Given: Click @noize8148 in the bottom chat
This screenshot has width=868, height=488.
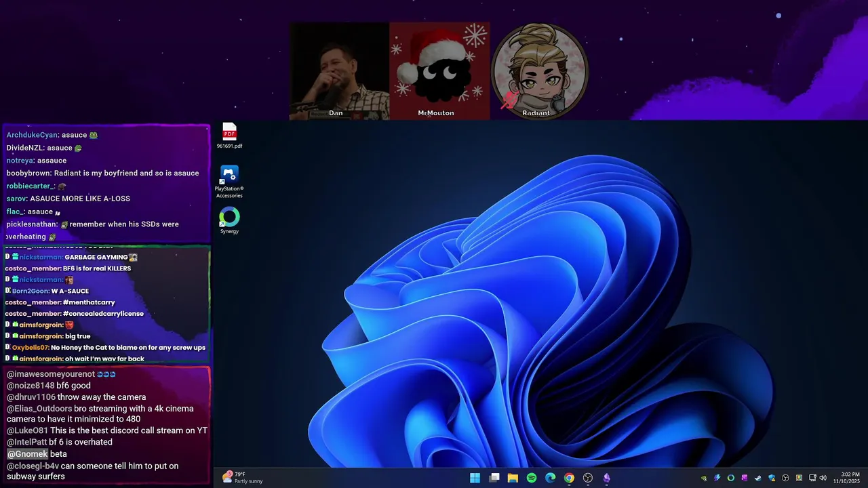Looking at the screenshot, I should click(31, 386).
